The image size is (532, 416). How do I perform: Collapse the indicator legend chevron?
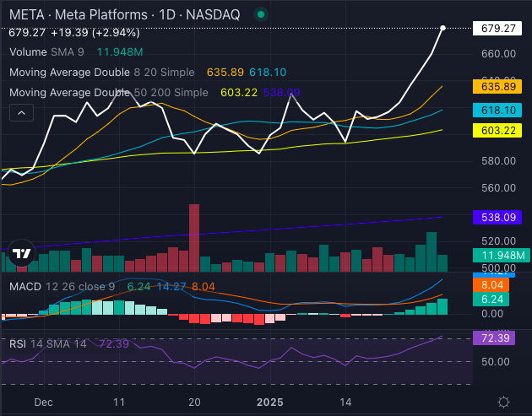[21, 112]
